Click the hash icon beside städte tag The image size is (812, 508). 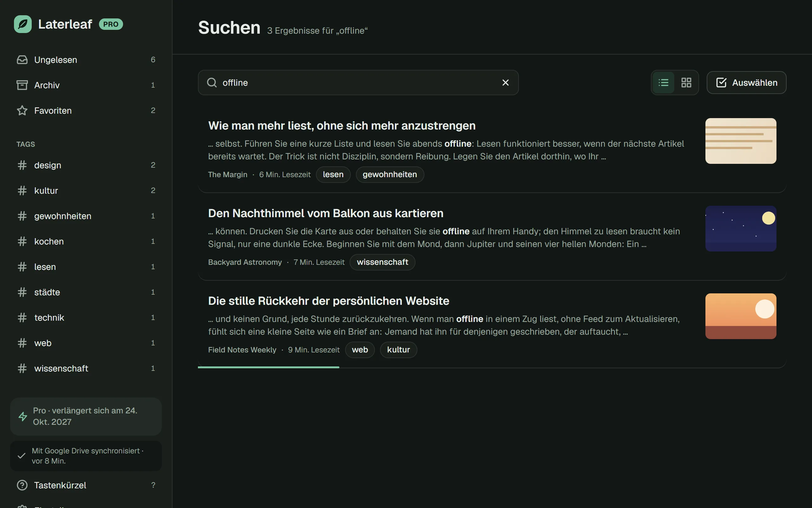pyautogui.click(x=22, y=292)
